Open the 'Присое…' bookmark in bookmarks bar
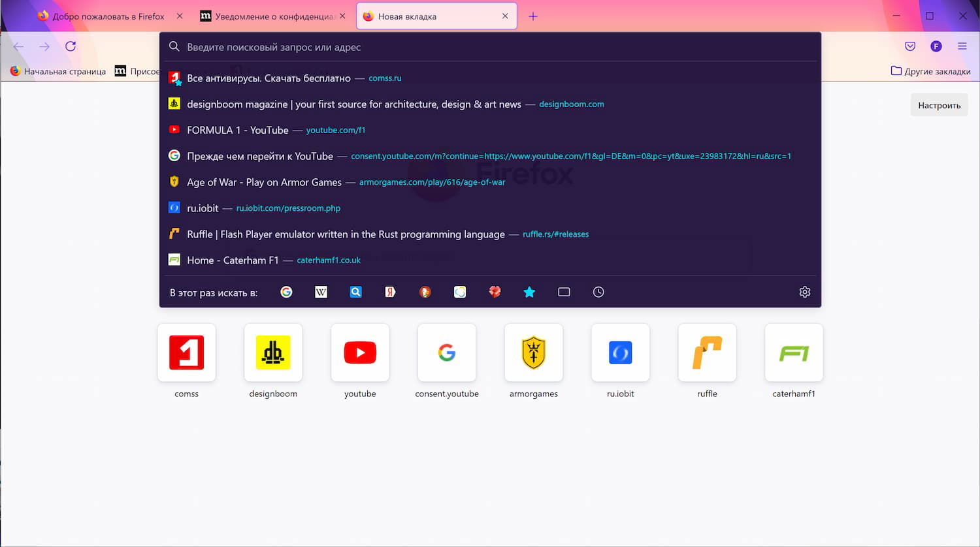This screenshot has width=980, height=547. point(137,71)
